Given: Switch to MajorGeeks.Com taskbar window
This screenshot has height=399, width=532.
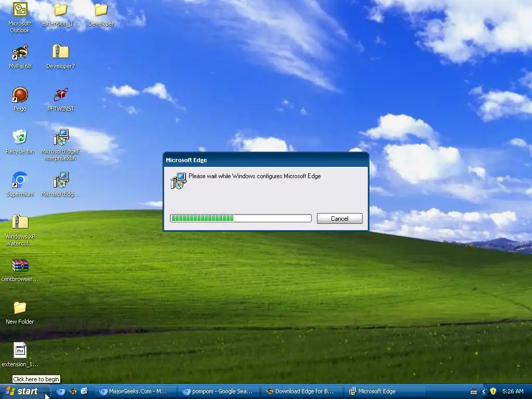Looking at the screenshot, I should [136, 391].
